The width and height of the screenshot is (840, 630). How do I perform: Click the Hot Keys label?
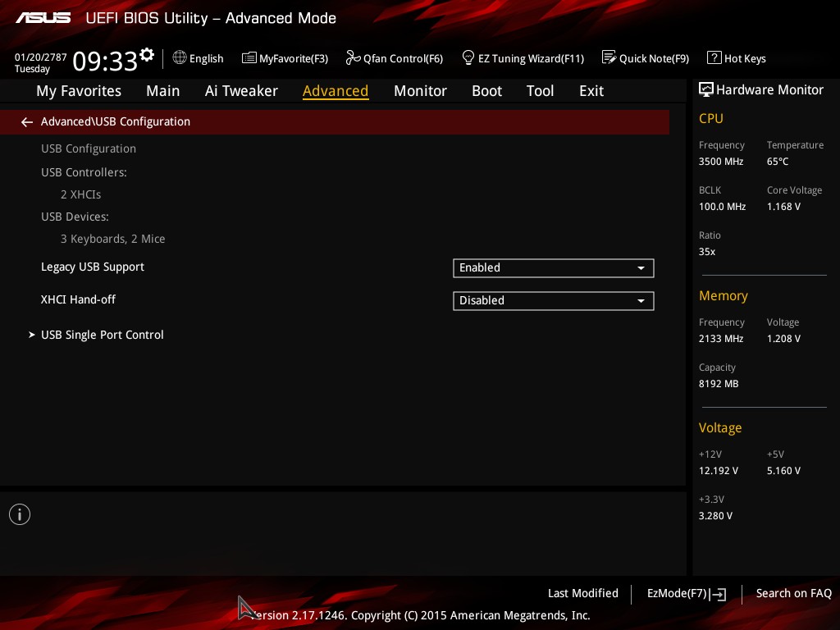tap(745, 58)
